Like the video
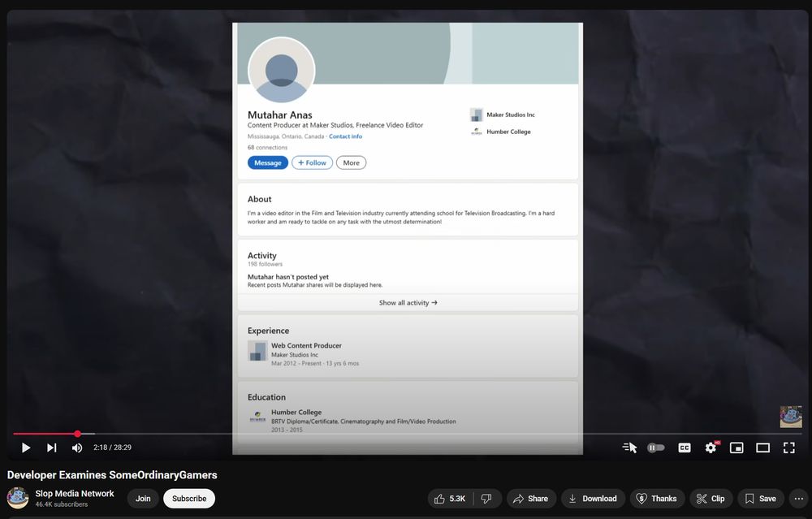The width and height of the screenshot is (812, 519). [x=450, y=498]
